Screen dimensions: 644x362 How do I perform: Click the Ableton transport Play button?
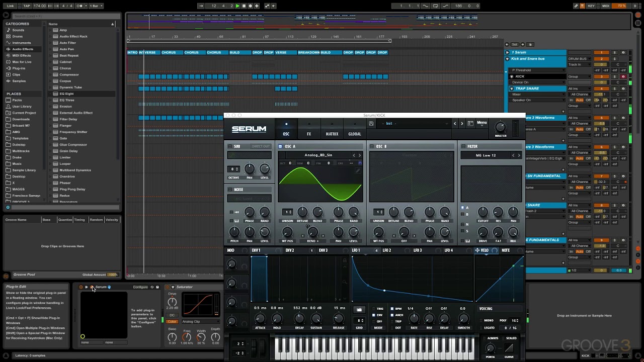pos(237,6)
